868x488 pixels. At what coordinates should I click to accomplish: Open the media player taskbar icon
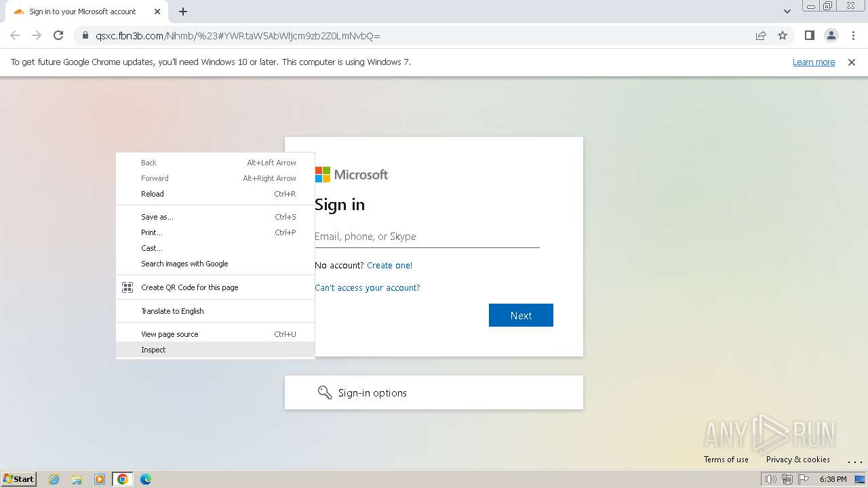tap(100, 479)
